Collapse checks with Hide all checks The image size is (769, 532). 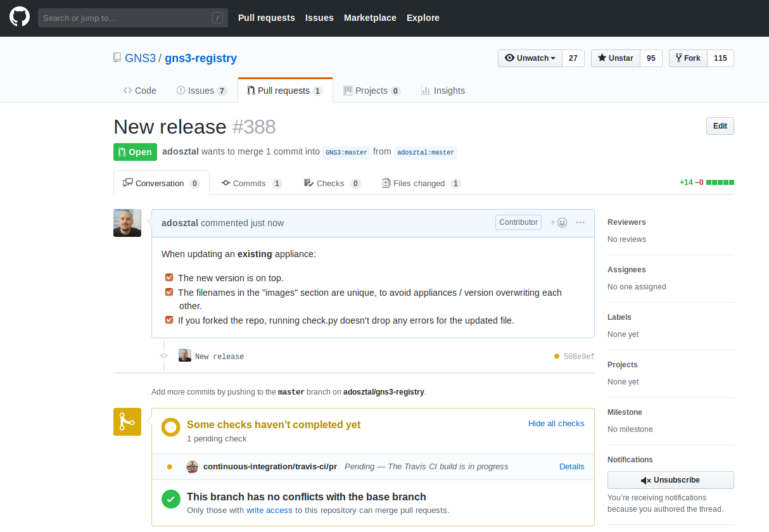coord(556,424)
